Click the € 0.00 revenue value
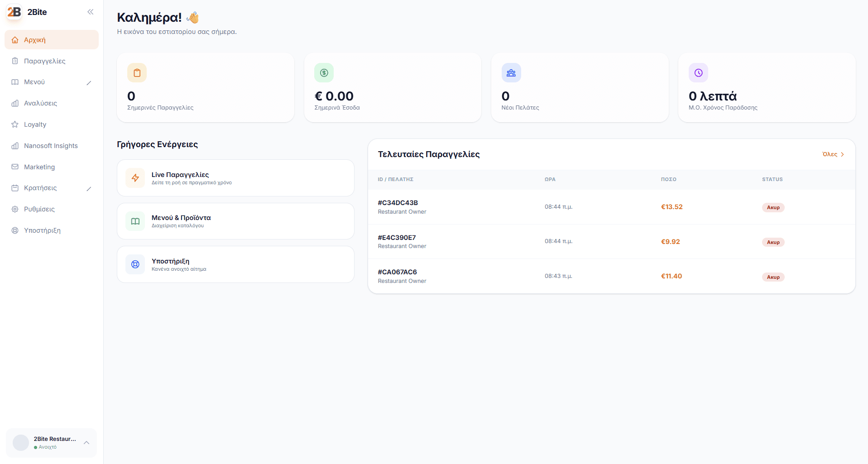Screen dimensions: 868x464 [x=334, y=96]
